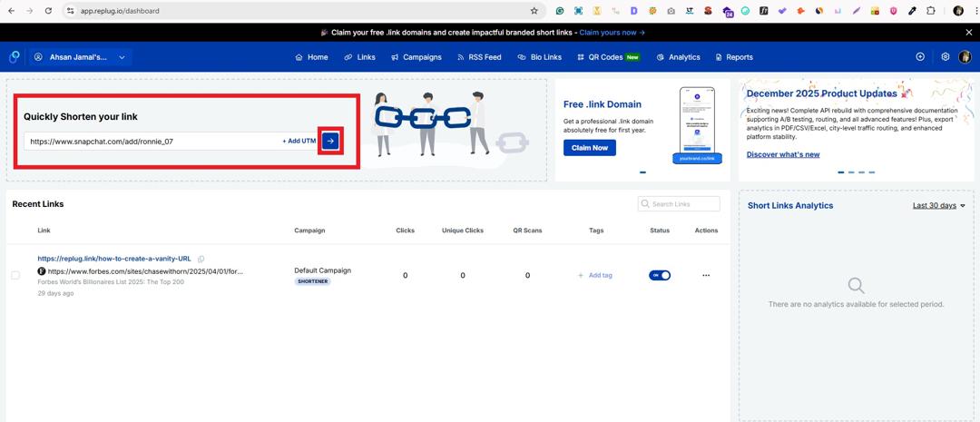Click the red S extension icon

coord(708,11)
